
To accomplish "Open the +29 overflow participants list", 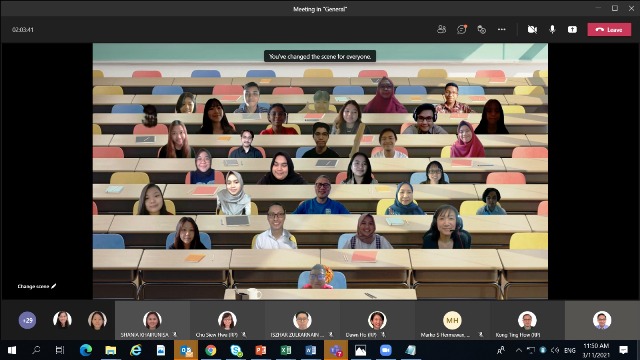I will click(x=27, y=320).
